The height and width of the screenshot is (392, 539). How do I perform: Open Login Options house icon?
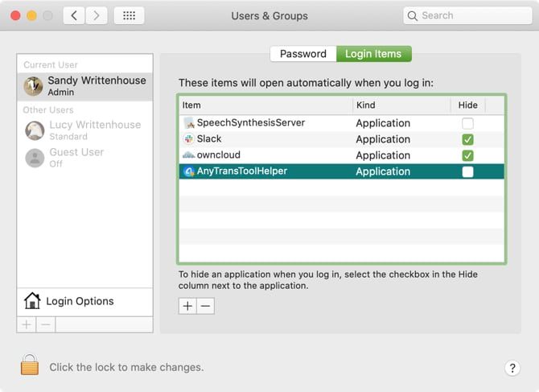point(32,301)
